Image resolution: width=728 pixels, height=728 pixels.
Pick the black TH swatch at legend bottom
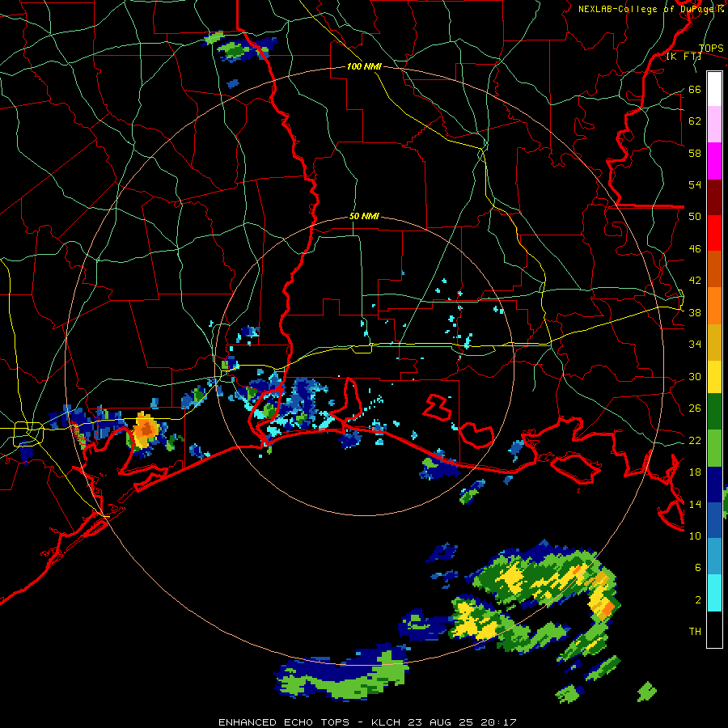[x=714, y=629]
